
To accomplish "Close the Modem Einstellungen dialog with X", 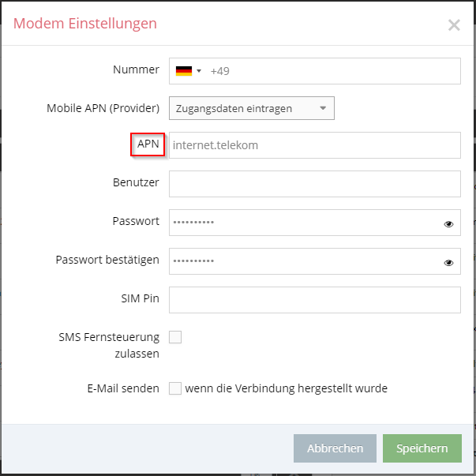I will (x=454, y=25).
